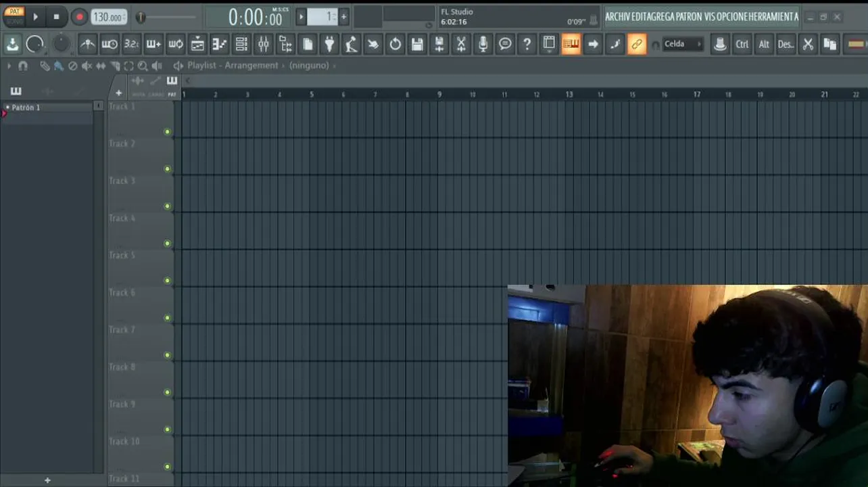868x487 pixels.
Task: Select the pencil draw tool
Action: point(45,66)
